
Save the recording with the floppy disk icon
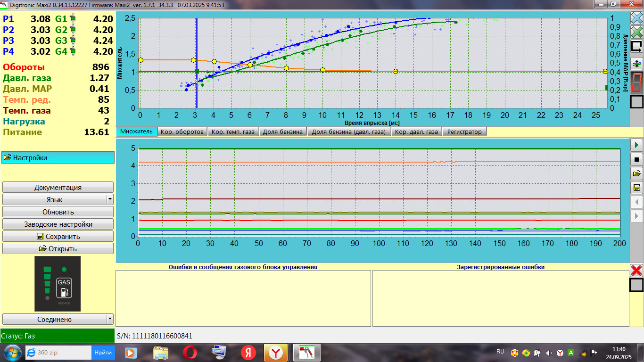(x=636, y=188)
